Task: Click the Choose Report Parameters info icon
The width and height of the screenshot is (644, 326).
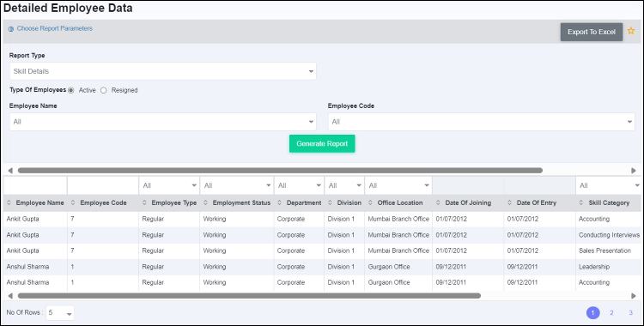Action: (x=11, y=29)
